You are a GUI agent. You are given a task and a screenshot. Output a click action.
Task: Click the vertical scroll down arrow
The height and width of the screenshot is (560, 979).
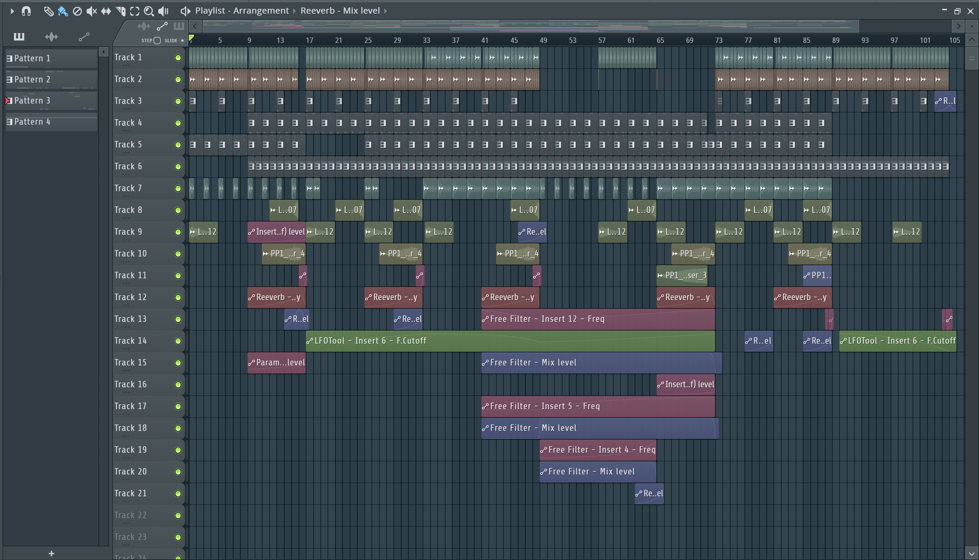(x=971, y=554)
